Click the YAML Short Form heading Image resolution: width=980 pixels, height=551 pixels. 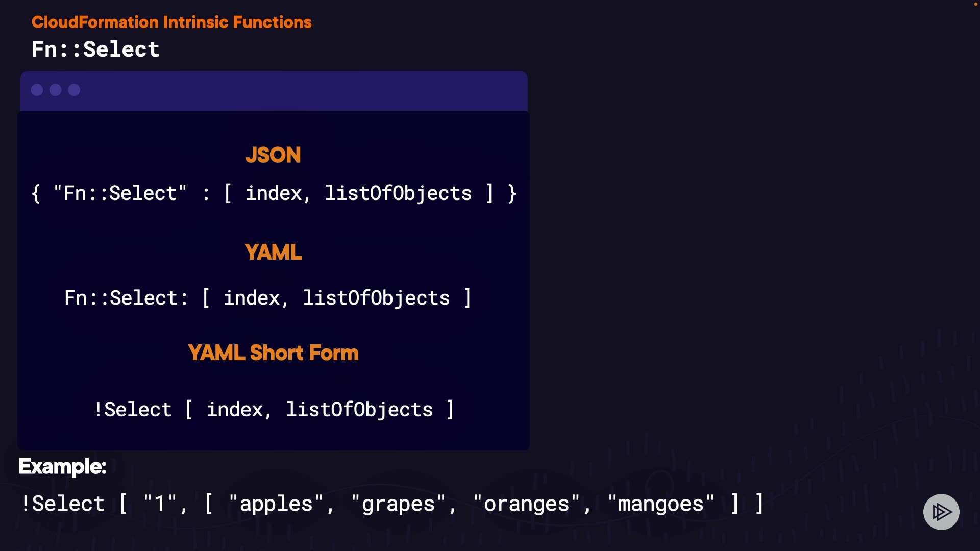[273, 353]
